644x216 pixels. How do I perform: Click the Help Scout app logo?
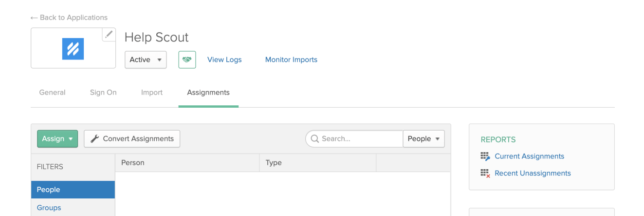(73, 49)
